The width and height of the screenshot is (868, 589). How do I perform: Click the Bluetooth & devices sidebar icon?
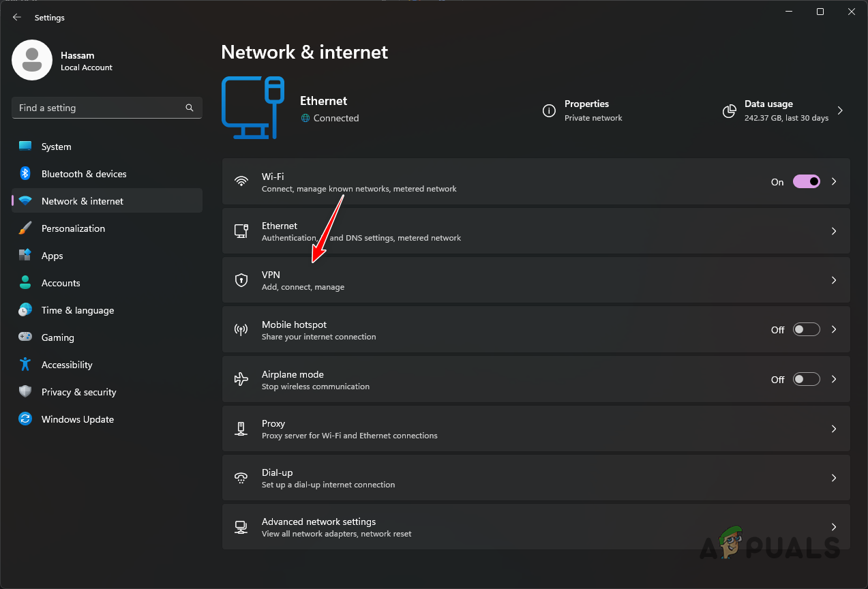click(25, 174)
